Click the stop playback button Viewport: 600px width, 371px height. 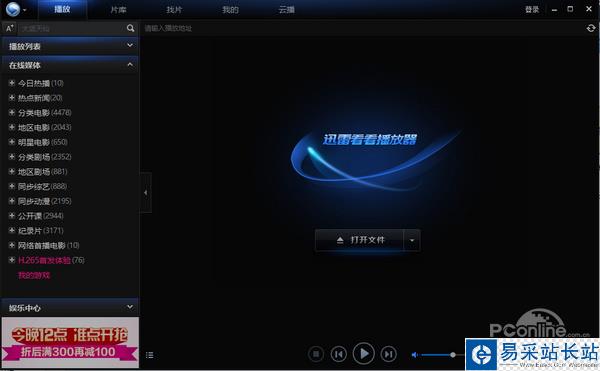click(316, 354)
